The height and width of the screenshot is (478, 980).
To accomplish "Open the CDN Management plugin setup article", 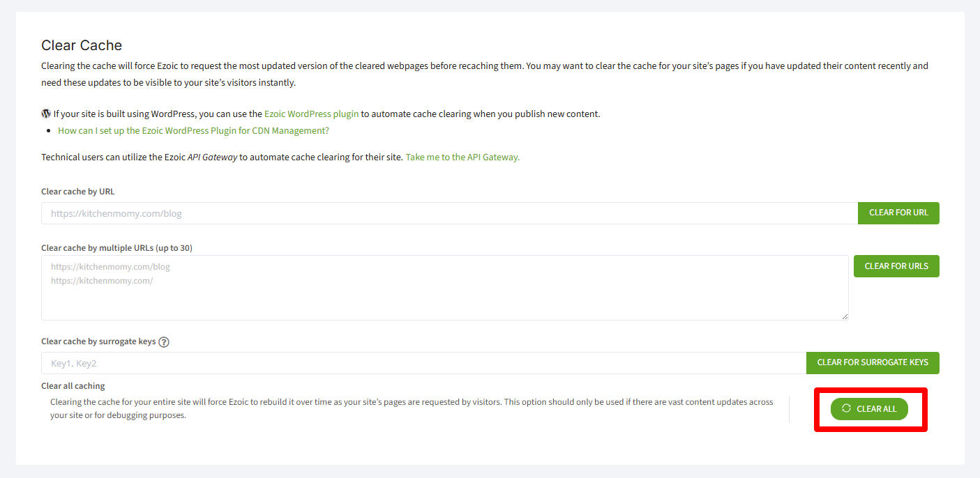I will point(193,130).
